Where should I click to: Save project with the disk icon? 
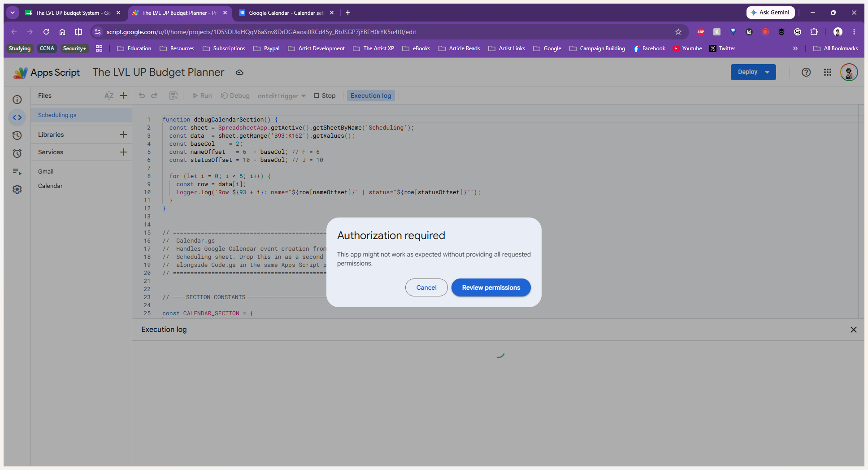point(174,96)
